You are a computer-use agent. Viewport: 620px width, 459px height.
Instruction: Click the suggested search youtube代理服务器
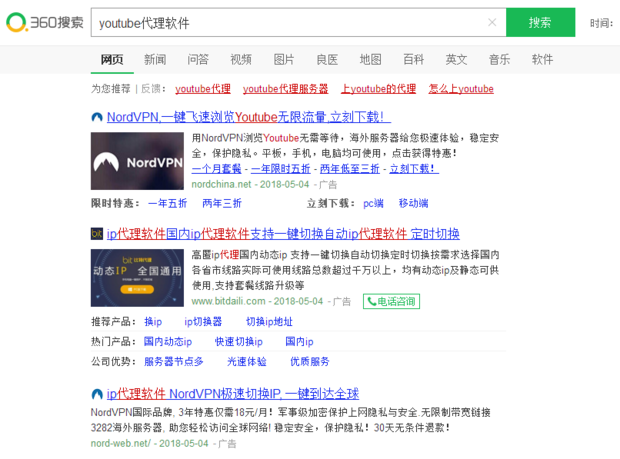[x=285, y=89]
